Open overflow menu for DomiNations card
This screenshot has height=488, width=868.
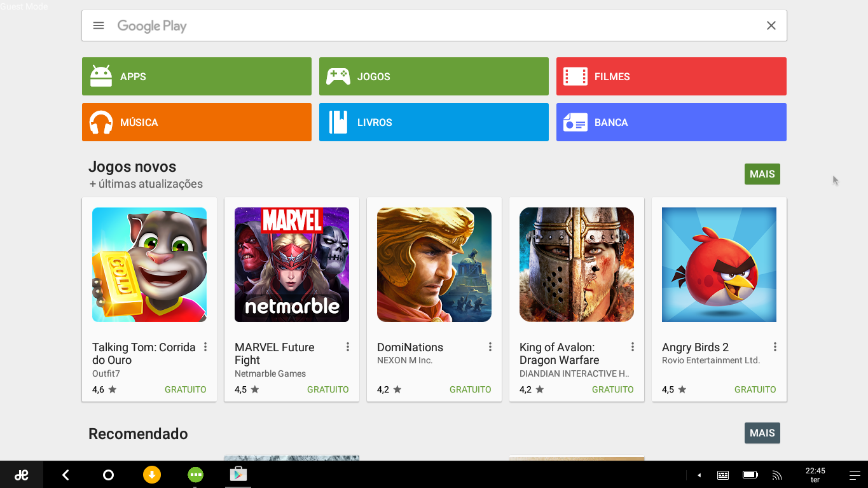click(490, 347)
